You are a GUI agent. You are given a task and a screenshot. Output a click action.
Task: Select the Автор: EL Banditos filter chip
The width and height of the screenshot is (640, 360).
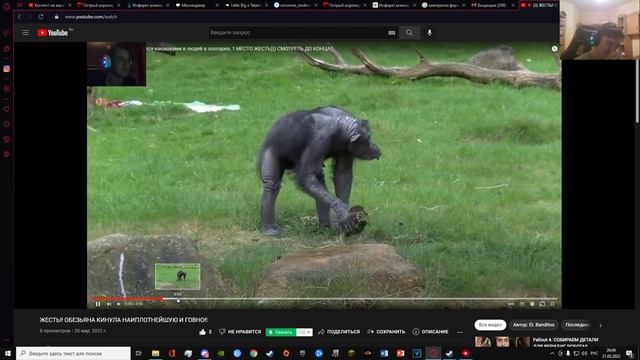(x=533, y=325)
